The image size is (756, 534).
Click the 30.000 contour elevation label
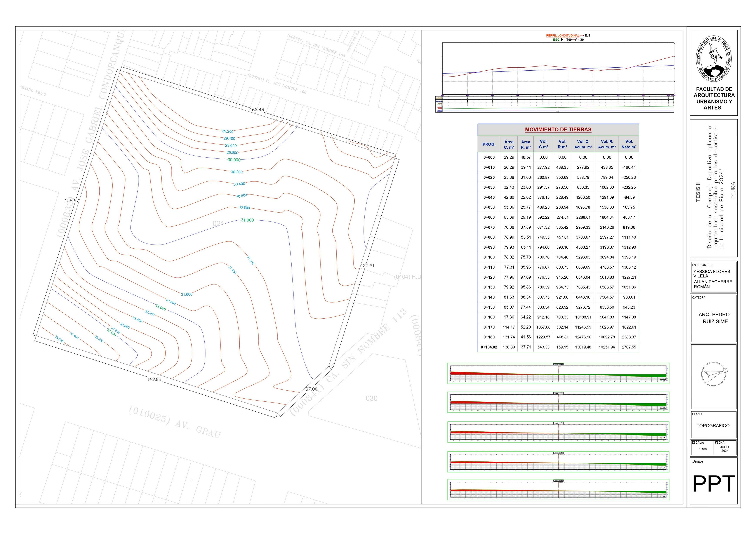pyautogui.click(x=234, y=160)
